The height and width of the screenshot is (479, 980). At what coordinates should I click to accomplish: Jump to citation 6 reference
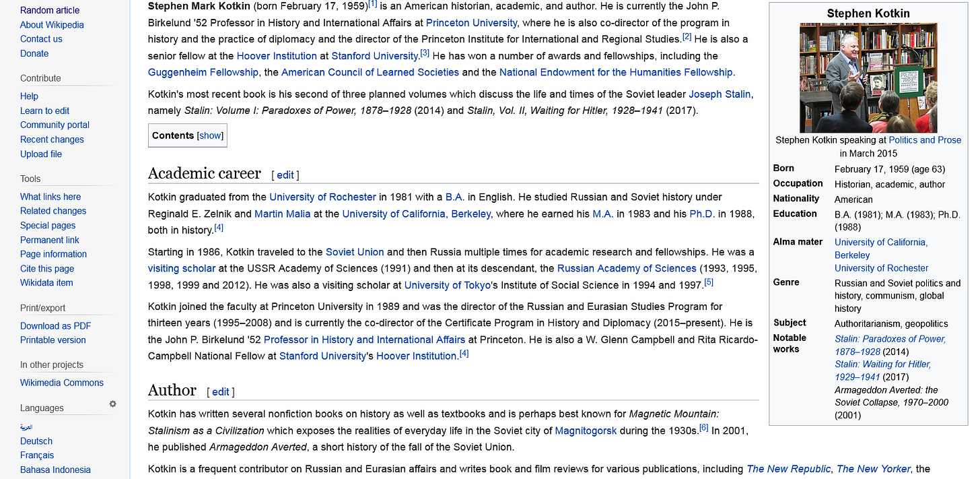(x=704, y=428)
